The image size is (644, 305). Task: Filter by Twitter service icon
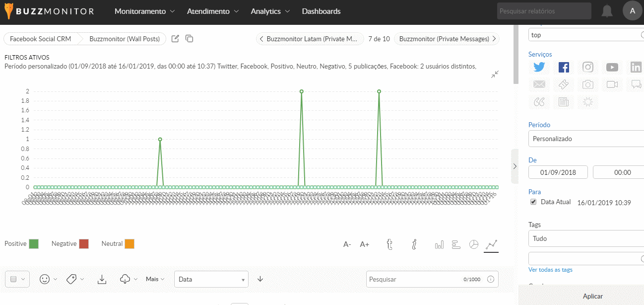point(539,68)
